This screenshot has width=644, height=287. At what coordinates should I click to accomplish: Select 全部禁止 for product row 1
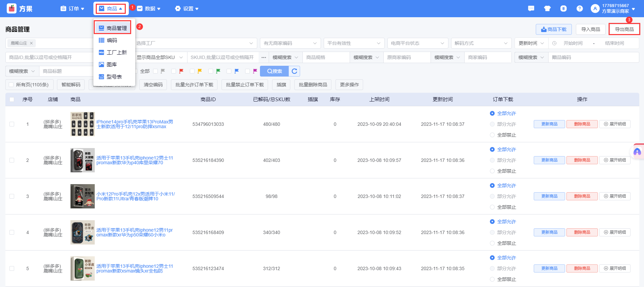492,135
